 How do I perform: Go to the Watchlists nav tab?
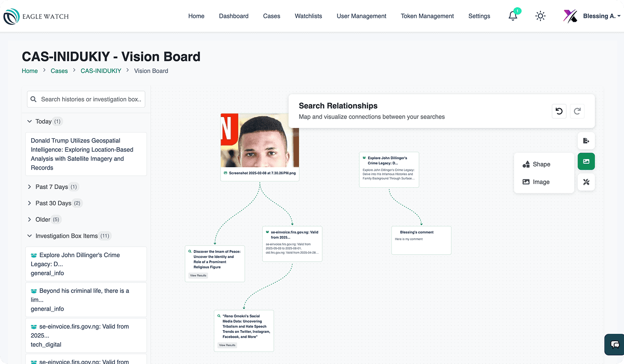[308, 16]
